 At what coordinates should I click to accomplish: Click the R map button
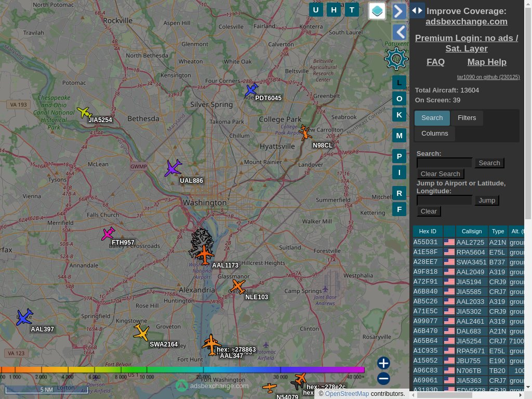click(400, 193)
